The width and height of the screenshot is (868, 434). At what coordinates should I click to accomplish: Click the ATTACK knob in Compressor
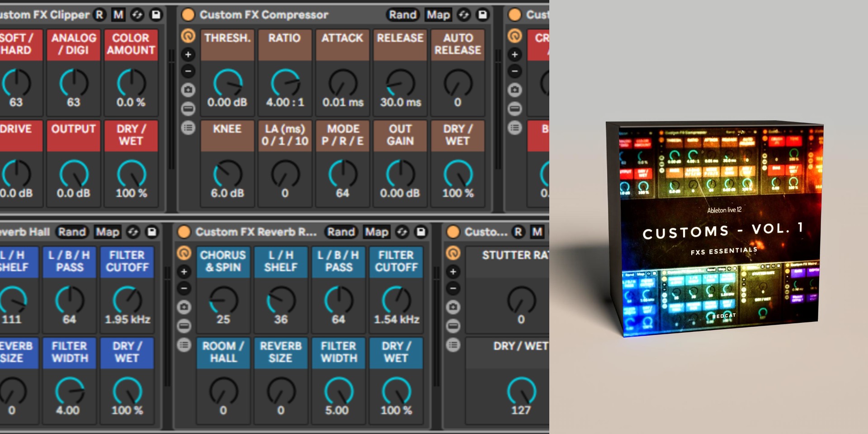(x=343, y=84)
